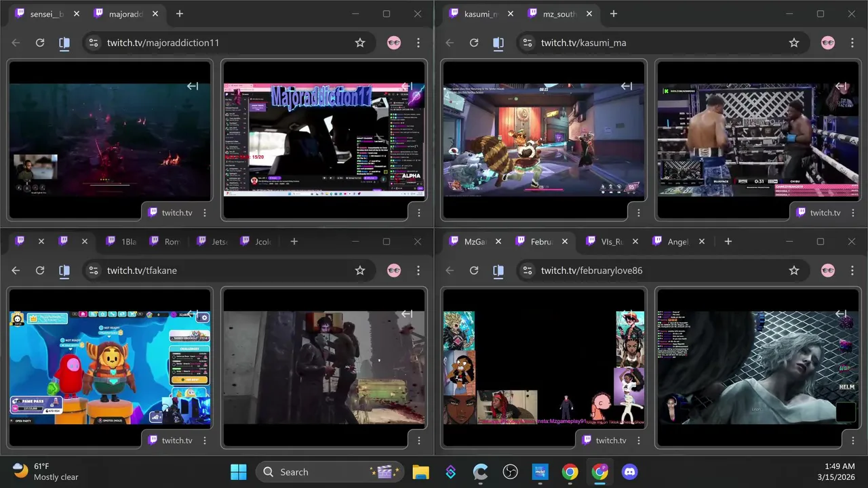Click split view icon in tfakane window

pyautogui.click(x=64, y=270)
